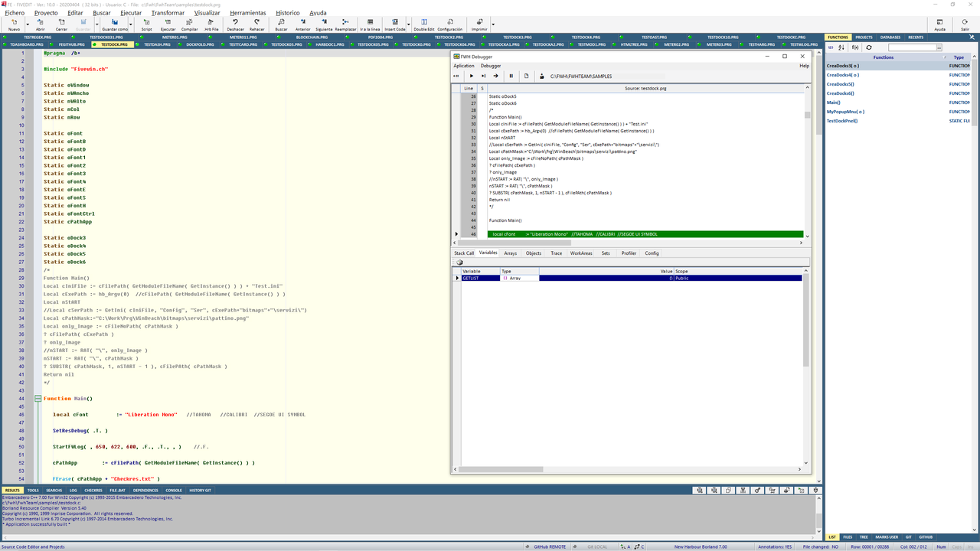Open the Imprimir dropdown arrow
Image resolution: width=980 pixels, height=551 pixels.
[x=493, y=24]
